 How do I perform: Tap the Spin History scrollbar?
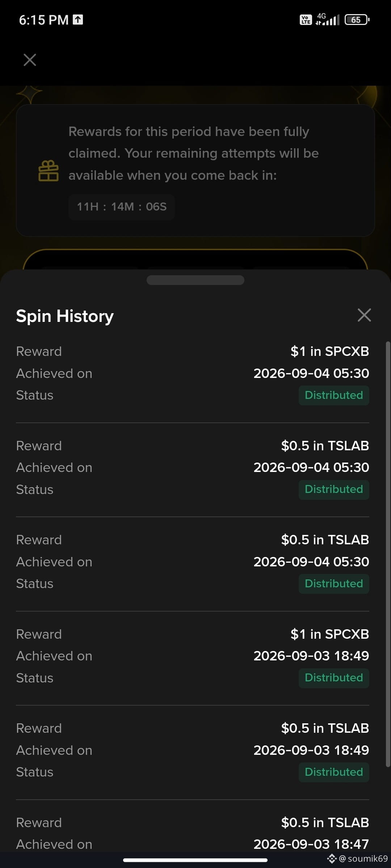(388, 554)
